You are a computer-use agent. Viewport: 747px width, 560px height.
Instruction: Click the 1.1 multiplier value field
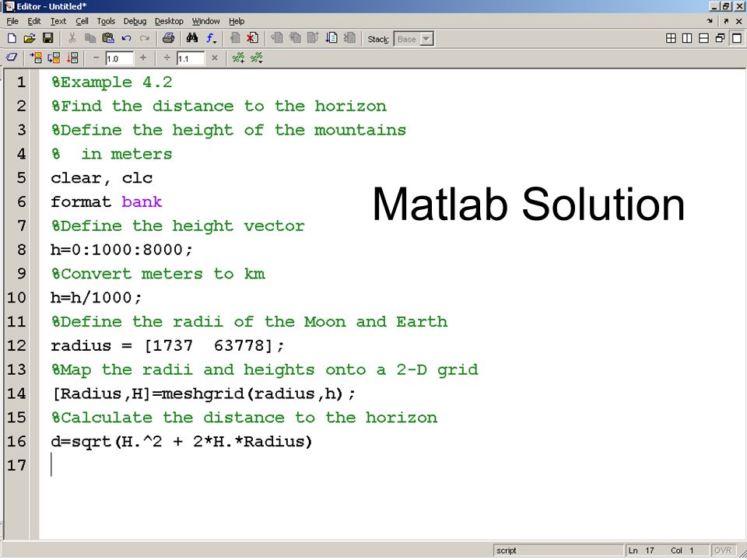point(191,58)
